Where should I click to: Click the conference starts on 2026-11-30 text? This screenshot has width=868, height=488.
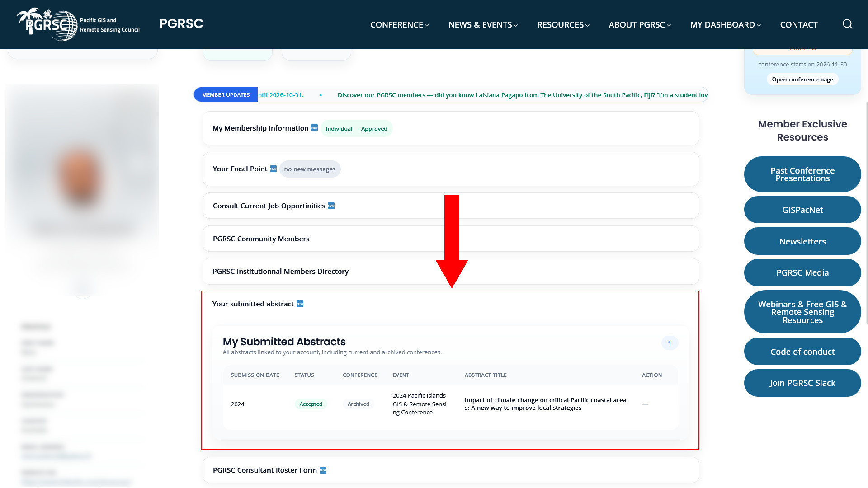[x=802, y=64]
